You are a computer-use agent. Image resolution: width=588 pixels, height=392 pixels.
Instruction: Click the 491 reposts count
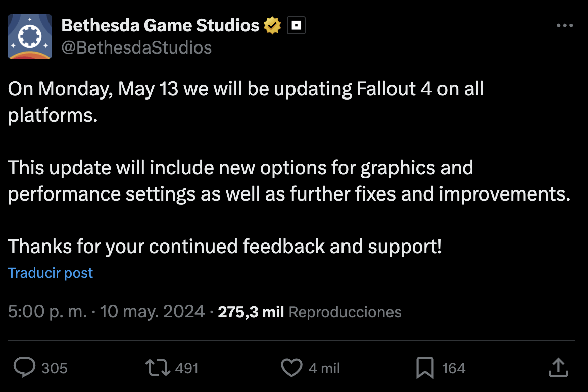point(187,368)
